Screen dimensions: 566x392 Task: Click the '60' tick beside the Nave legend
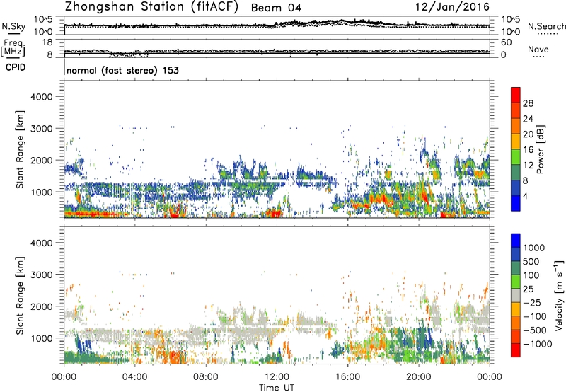pos(506,42)
